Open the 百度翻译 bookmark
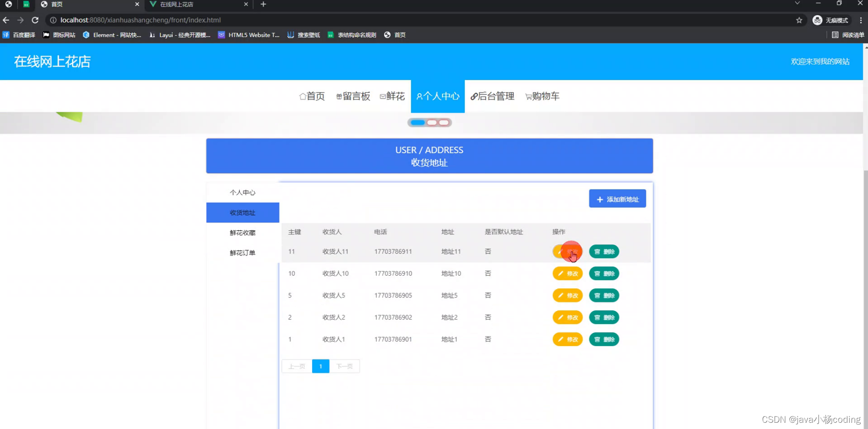 19,35
